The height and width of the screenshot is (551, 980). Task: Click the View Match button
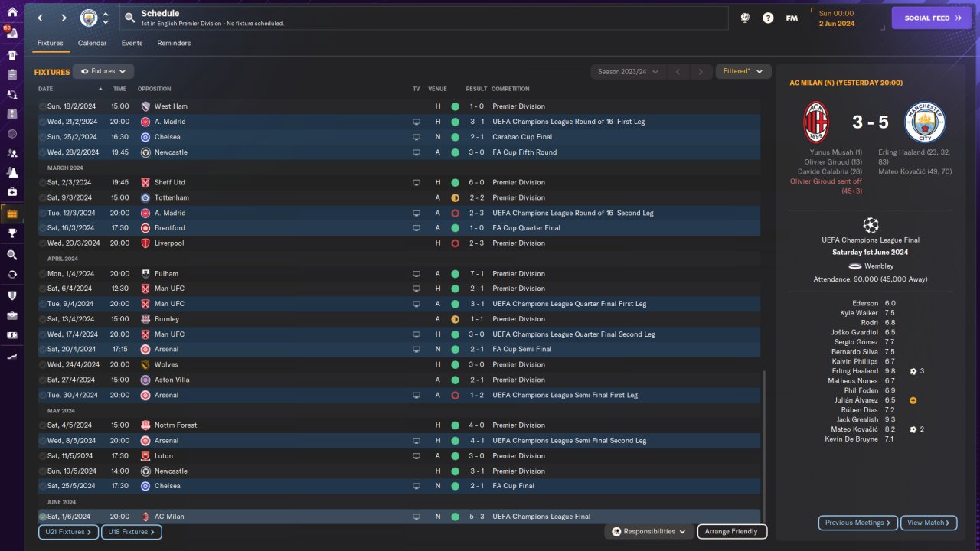pos(929,523)
